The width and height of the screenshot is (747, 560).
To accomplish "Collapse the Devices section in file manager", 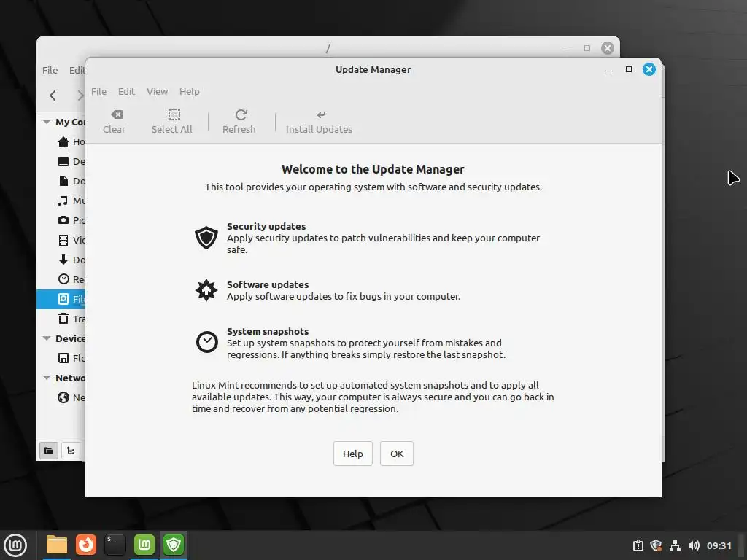I will (x=47, y=338).
